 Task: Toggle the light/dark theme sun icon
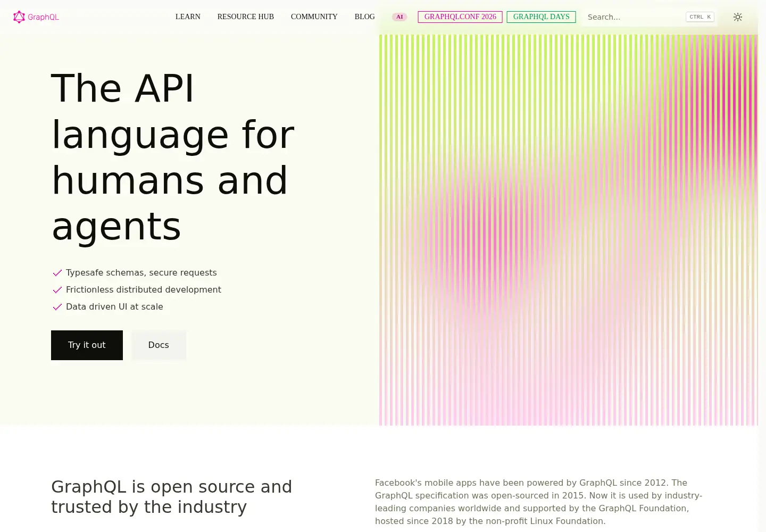tap(737, 17)
